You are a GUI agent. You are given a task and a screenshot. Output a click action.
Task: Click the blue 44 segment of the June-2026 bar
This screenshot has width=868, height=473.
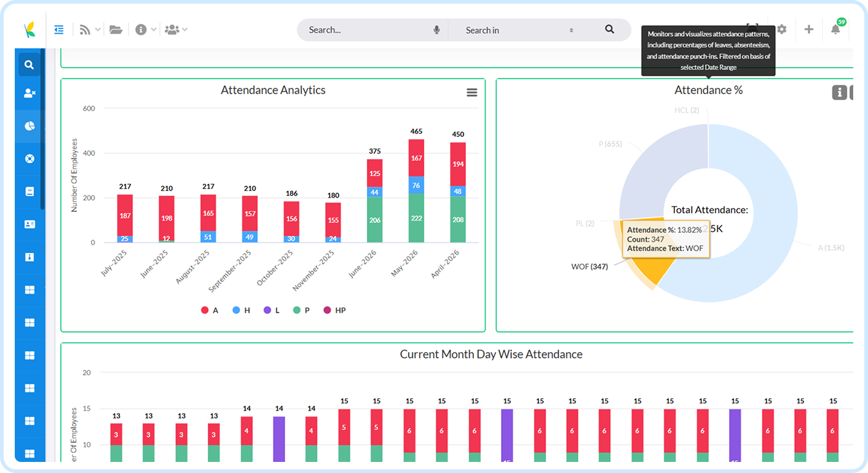[375, 192]
